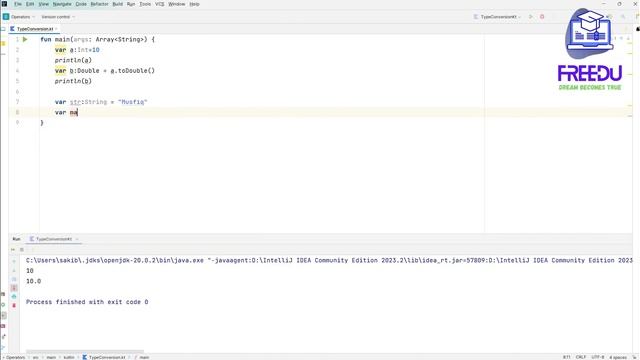Screen dimensions: 640x360
Task: Click on line 7 string "Musfiq"
Action: pyautogui.click(x=133, y=102)
